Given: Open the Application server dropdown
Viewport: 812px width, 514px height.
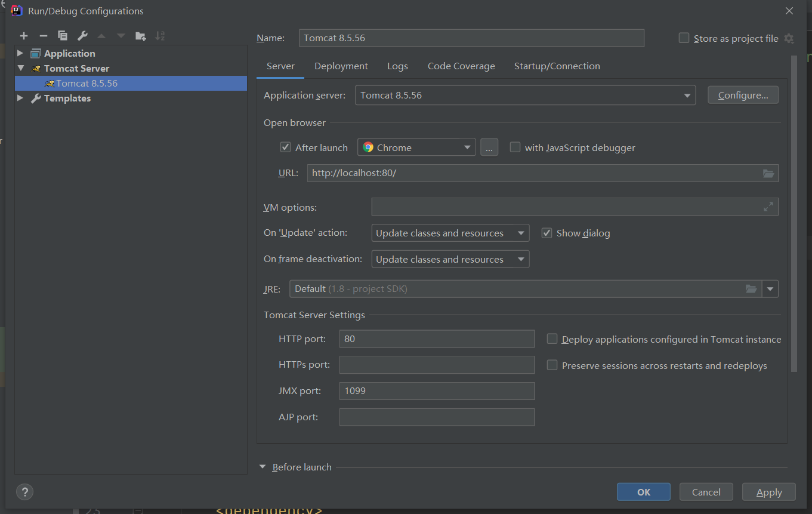Looking at the screenshot, I should 525,96.
